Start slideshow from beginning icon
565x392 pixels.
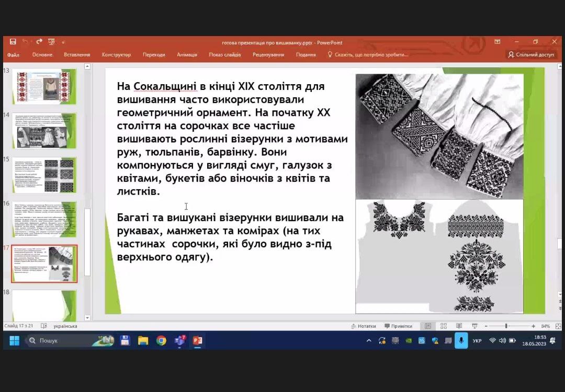[51, 42]
